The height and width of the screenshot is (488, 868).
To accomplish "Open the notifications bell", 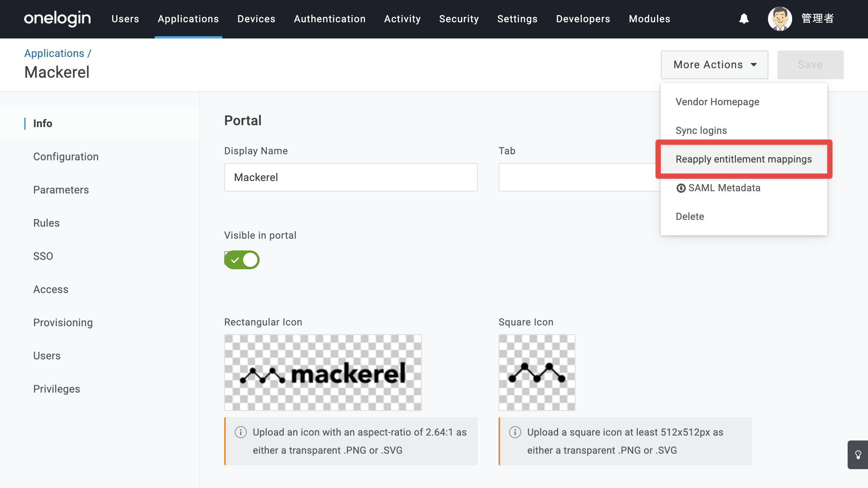I will point(744,18).
